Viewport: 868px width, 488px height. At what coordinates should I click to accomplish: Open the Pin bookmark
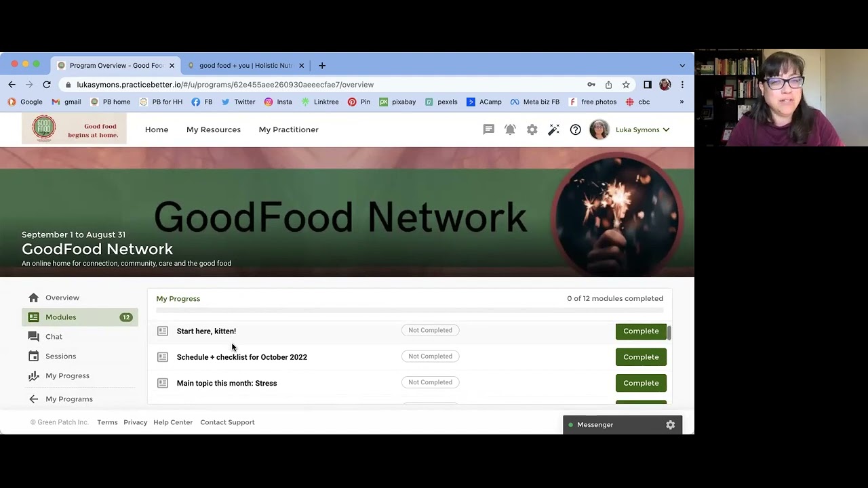[x=359, y=102]
